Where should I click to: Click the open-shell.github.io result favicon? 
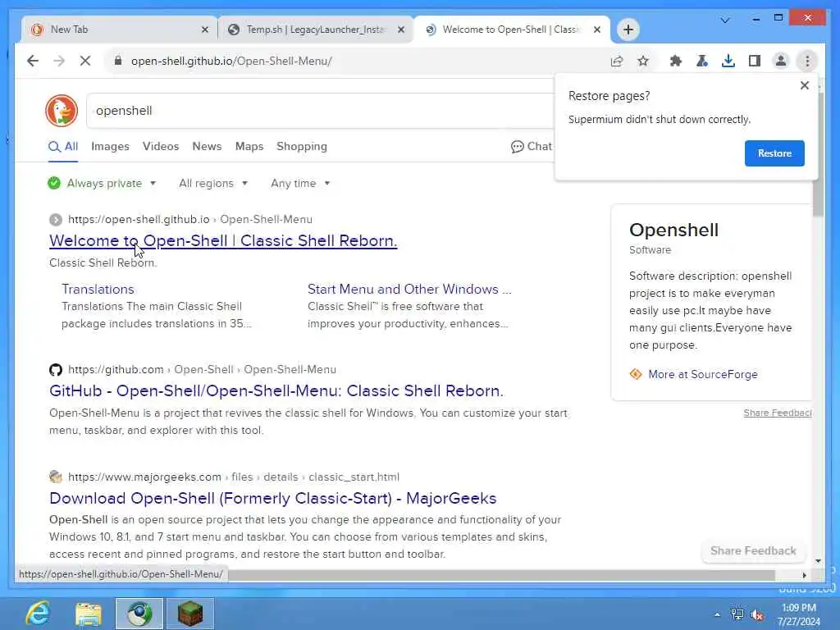tap(56, 220)
